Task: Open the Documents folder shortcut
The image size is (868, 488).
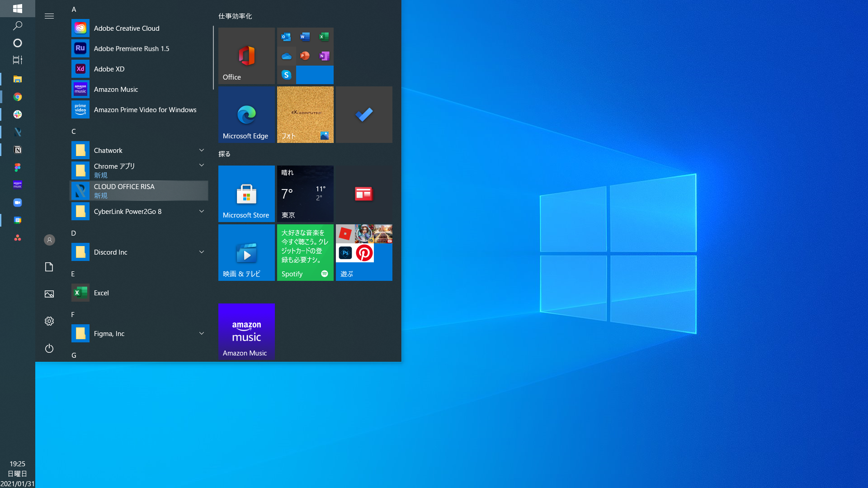Action: (x=49, y=267)
